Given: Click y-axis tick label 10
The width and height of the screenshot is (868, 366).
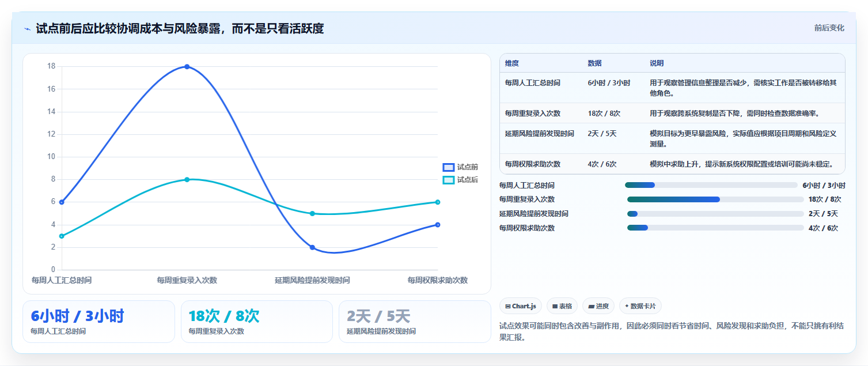Looking at the screenshot, I should click(x=51, y=157).
